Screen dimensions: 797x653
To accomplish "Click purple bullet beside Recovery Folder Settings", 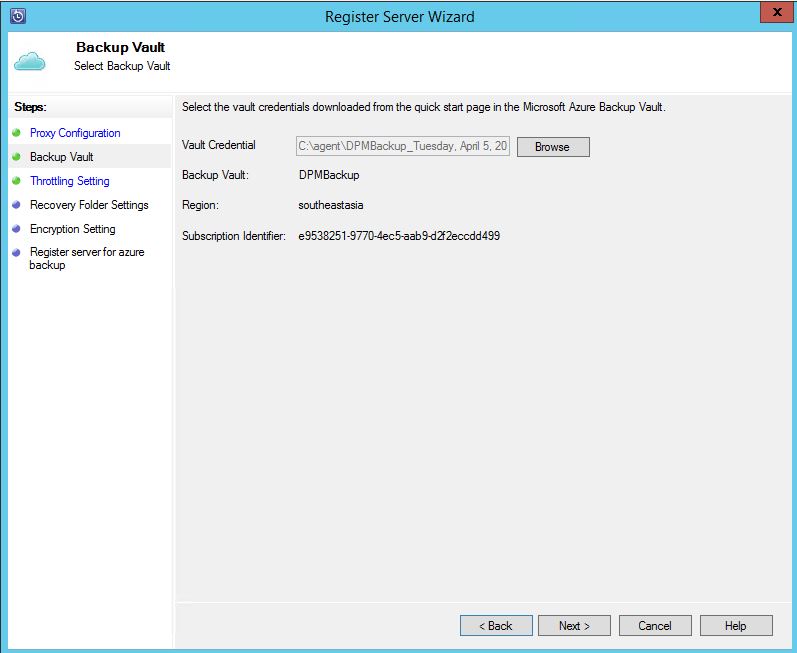I will tap(16, 204).
